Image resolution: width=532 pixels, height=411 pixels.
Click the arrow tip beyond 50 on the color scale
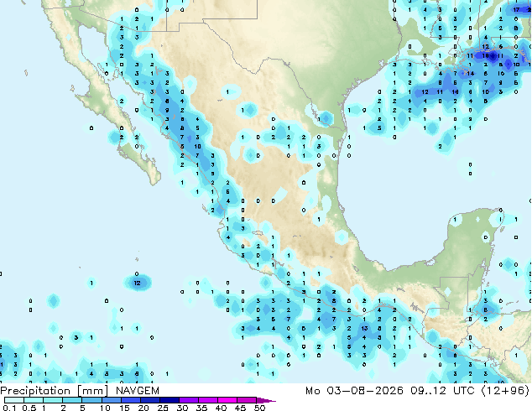pyautogui.click(x=266, y=400)
